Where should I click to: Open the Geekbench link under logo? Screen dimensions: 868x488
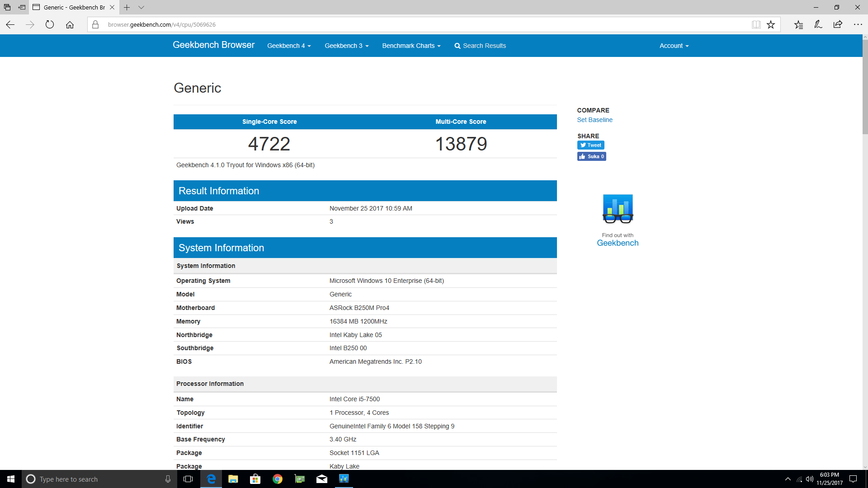pos(618,243)
